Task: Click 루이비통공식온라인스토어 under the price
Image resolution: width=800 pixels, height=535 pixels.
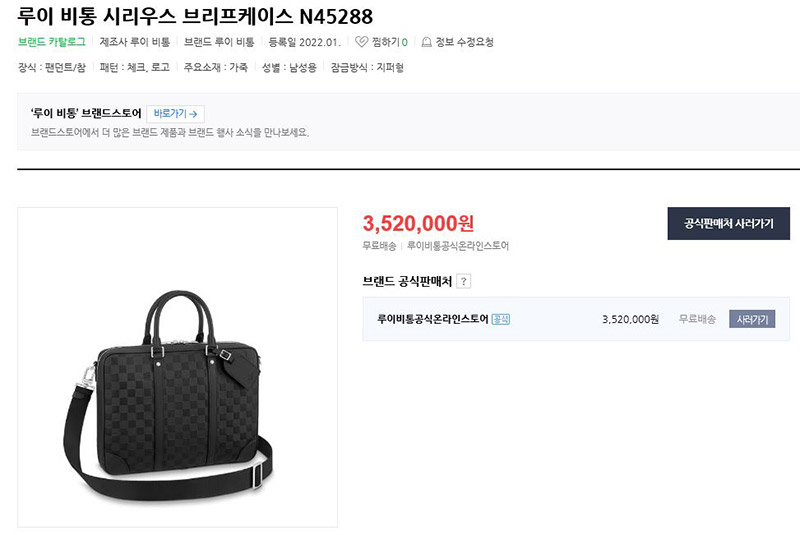Action: 458,246
